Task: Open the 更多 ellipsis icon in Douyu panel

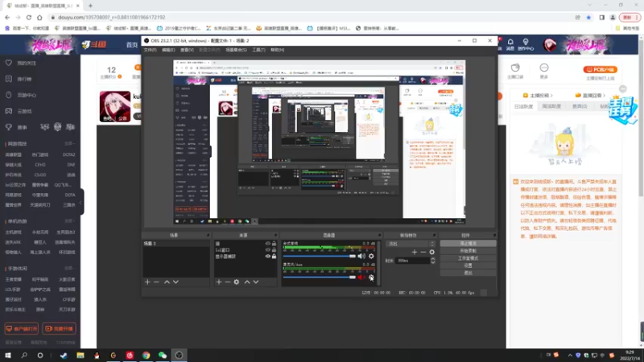Action: point(544,71)
